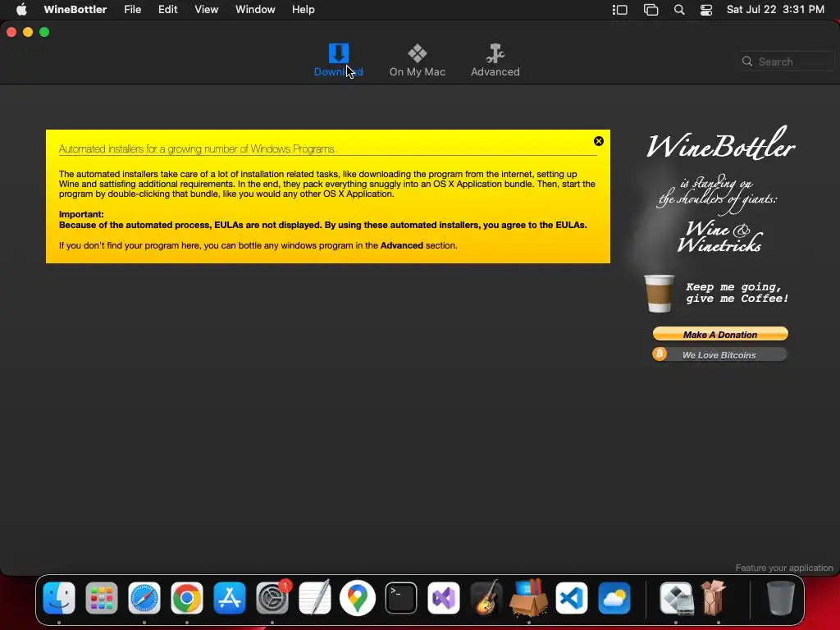Click the screen mirroring menu bar icon
Screen dimensions: 840x630
click(x=651, y=10)
